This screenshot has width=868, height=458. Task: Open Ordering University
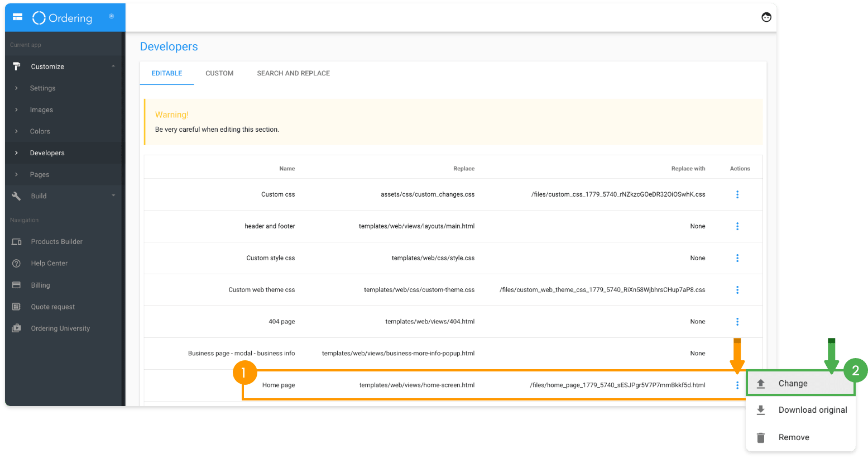pos(60,328)
